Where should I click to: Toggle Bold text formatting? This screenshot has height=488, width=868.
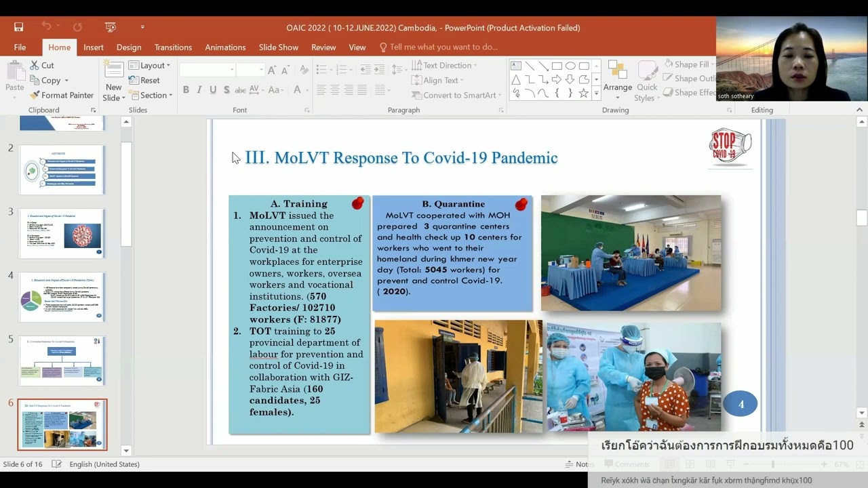[x=186, y=90]
